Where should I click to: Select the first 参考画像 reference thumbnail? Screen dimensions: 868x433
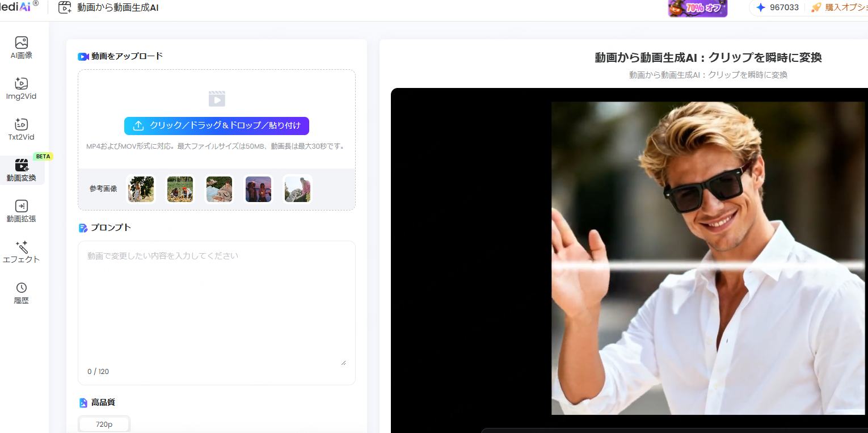pos(140,189)
